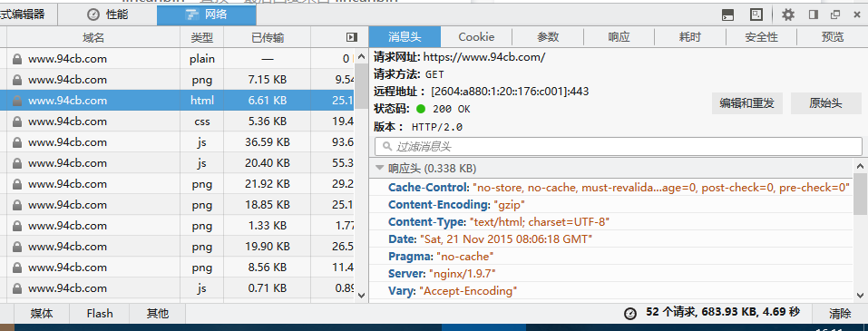The image size is (868, 331).
Task: Select the plain type request row
Action: coord(177,59)
